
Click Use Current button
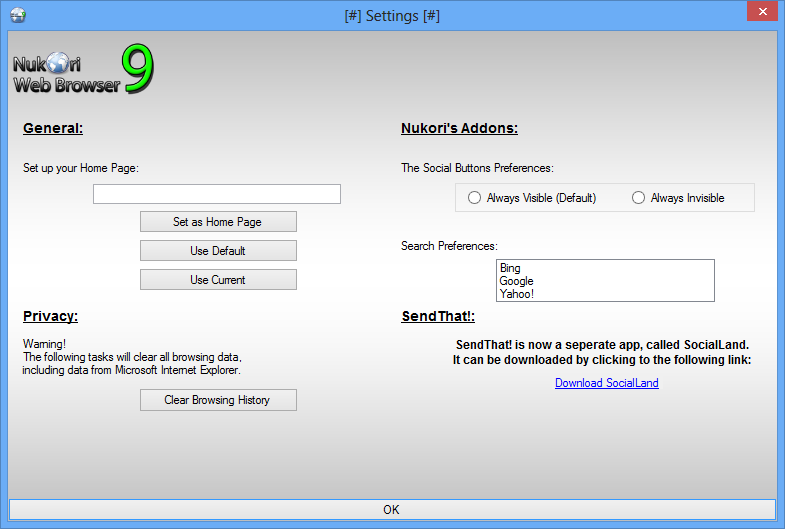pyautogui.click(x=218, y=280)
